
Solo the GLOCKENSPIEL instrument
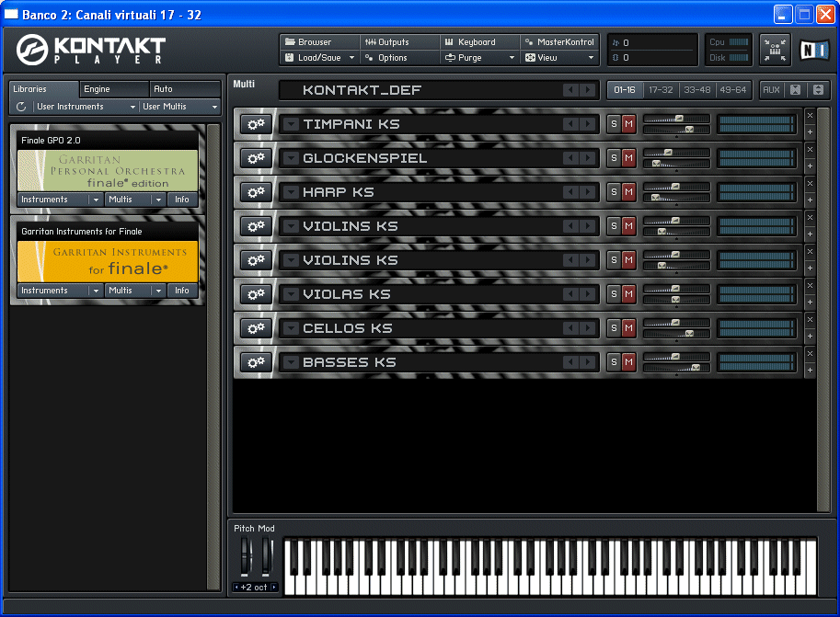614,158
